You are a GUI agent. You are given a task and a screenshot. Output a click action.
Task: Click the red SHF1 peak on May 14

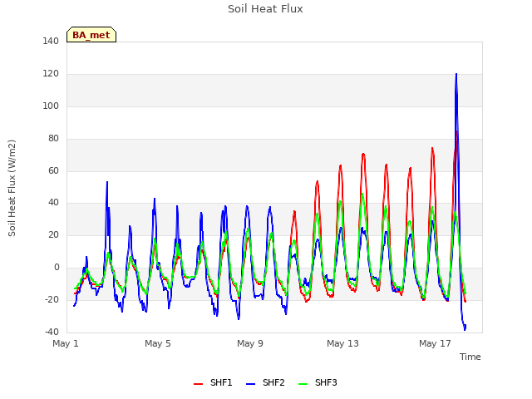pyautogui.click(x=363, y=154)
